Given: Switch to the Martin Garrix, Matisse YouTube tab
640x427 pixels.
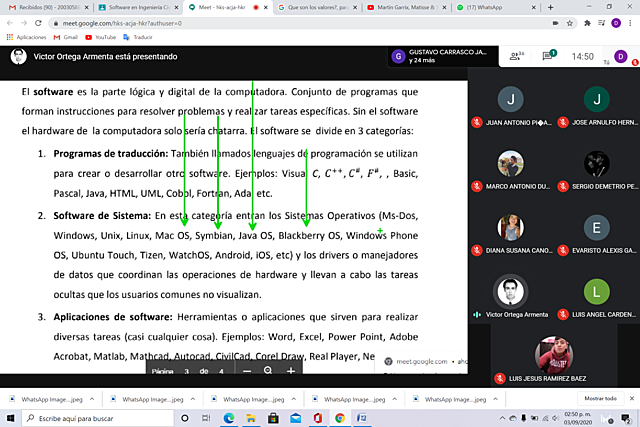Looking at the screenshot, I should point(406,7).
